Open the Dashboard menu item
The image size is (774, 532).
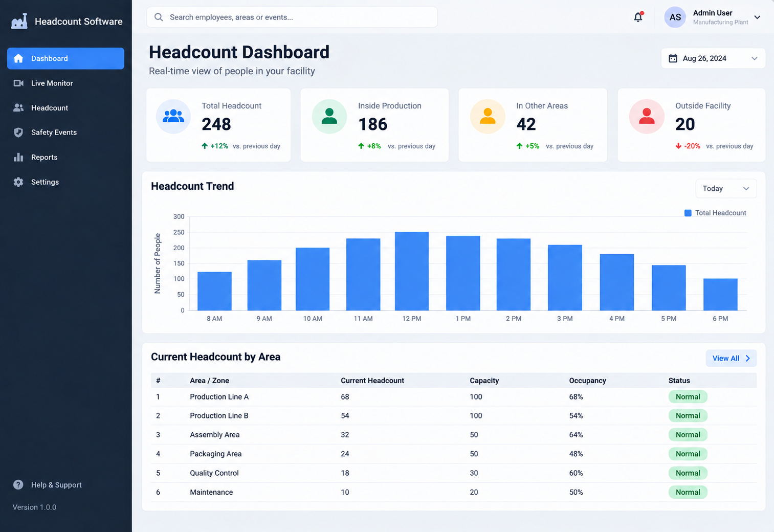click(x=65, y=58)
